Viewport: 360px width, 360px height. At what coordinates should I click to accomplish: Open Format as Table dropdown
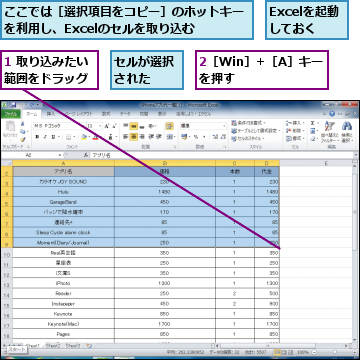pos(256,131)
